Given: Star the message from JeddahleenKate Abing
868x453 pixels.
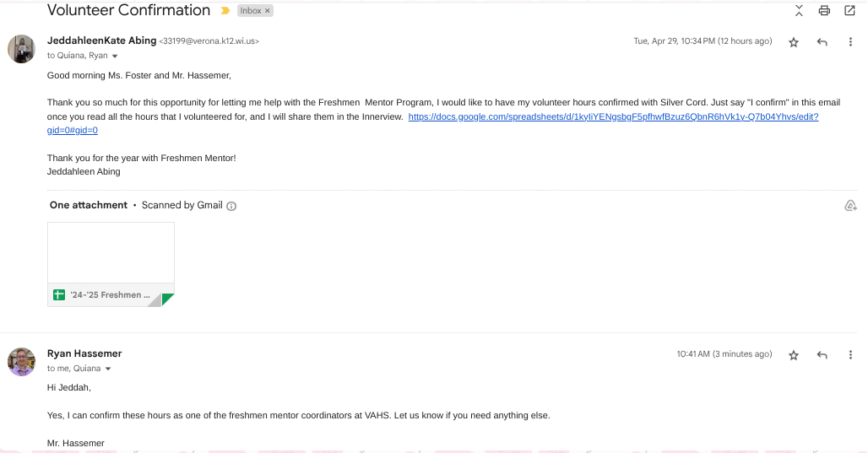Looking at the screenshot, I should click(x=794, y=42).
